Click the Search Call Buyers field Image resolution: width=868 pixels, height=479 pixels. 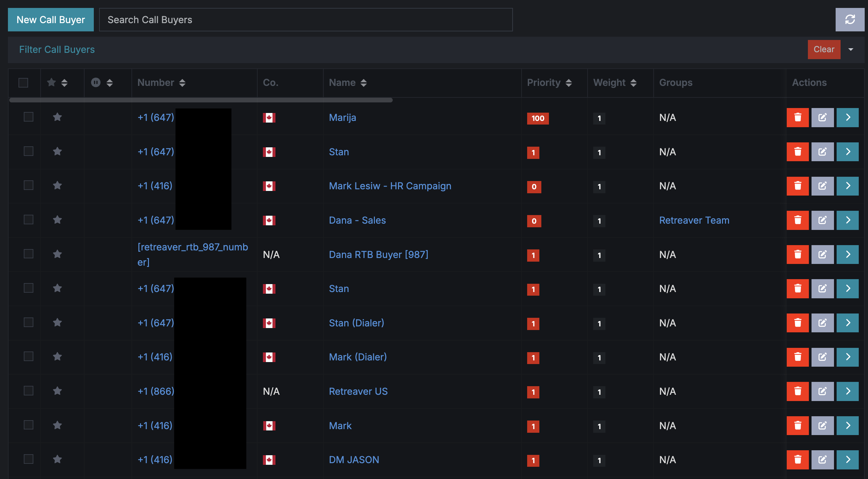306,19
